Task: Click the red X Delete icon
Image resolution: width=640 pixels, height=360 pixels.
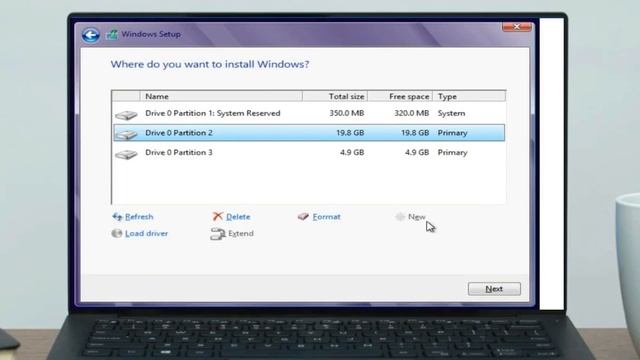Action: (218, 216)
